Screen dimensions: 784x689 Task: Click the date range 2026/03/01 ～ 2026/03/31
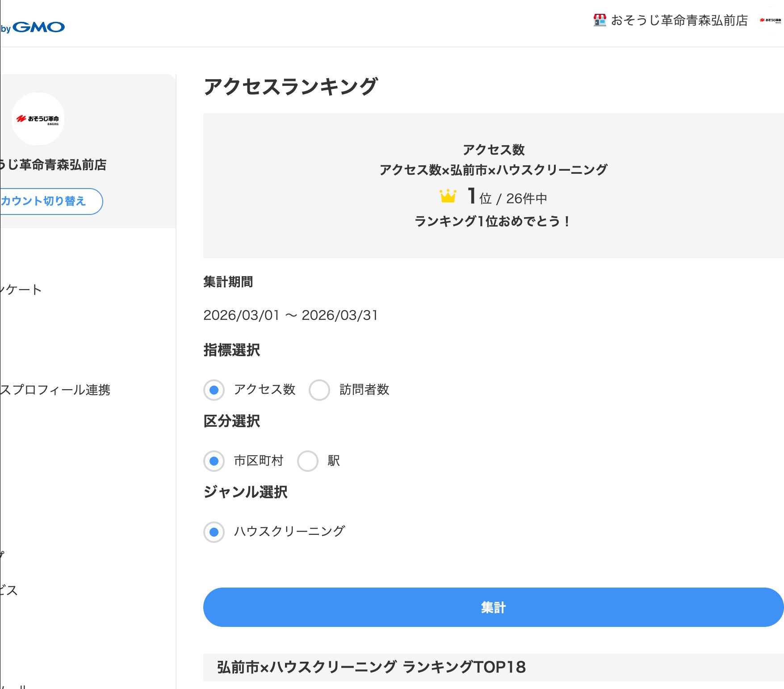tap(291, 315)
